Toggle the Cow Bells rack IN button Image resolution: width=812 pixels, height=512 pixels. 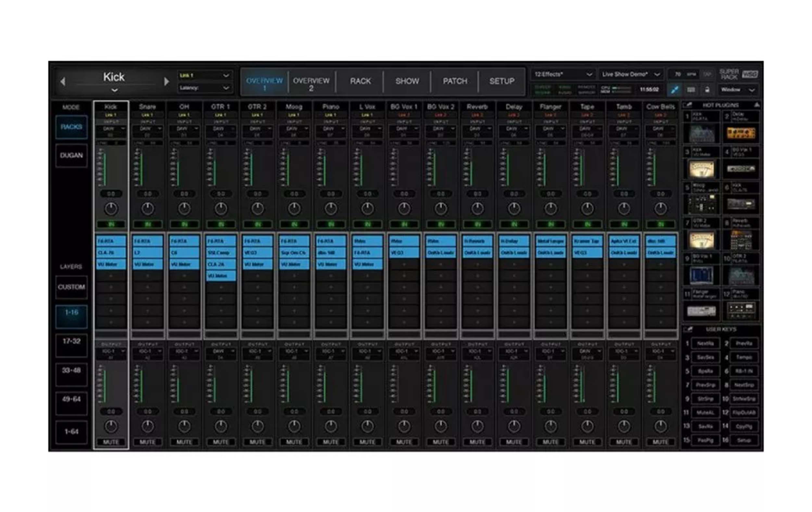(660, 224)
